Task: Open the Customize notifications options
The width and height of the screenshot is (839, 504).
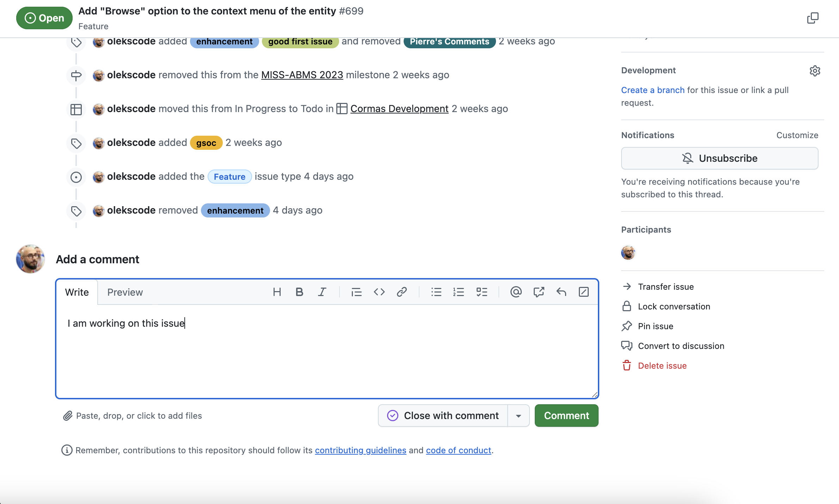Action: [x=797, y=135]
